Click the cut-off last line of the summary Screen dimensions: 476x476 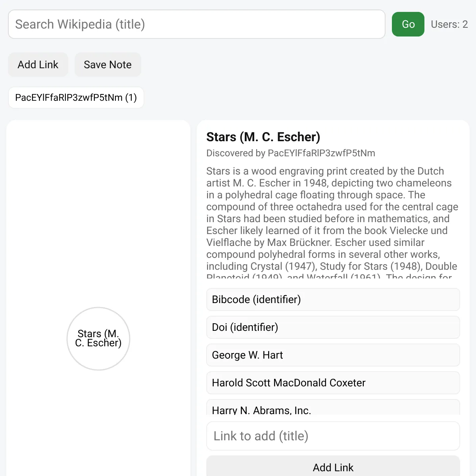pyautogui.click(x=329, y=275)
